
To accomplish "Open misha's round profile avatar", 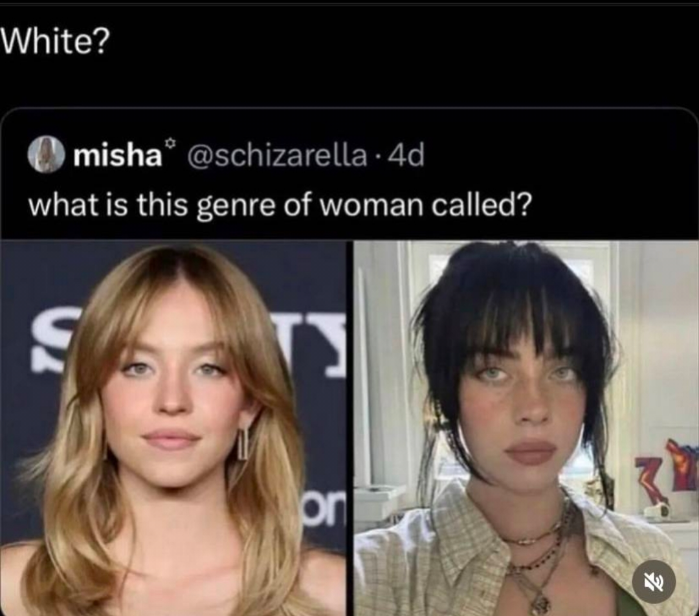I will (46, 156).
